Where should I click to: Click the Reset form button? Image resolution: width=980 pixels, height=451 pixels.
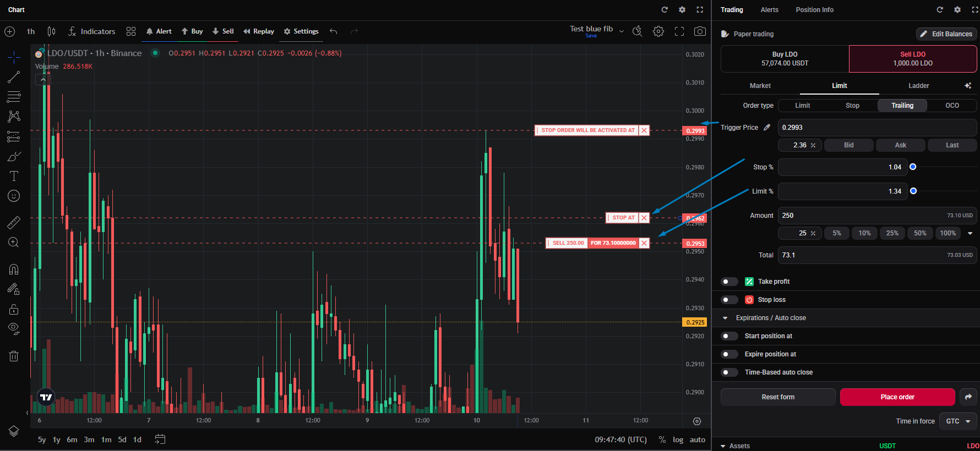coord(778,397)
